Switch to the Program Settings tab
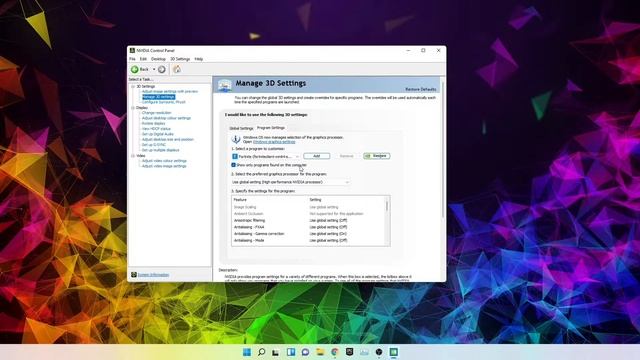 (271, 128)
